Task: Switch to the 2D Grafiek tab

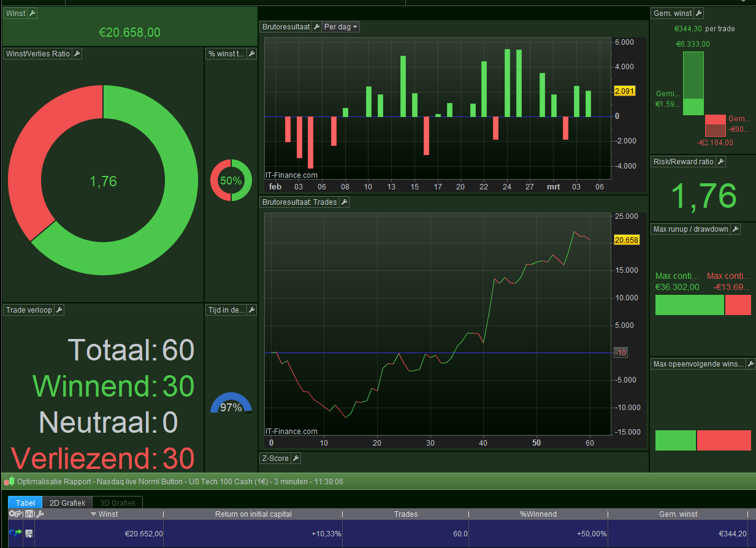Action: click(67, 503)
